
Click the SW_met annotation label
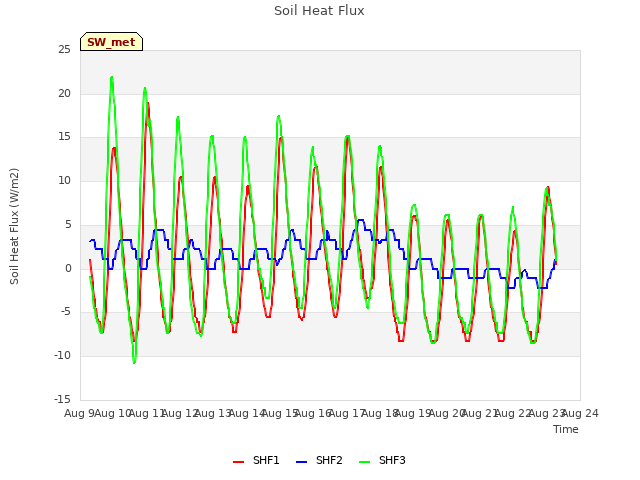coord(111,42)
